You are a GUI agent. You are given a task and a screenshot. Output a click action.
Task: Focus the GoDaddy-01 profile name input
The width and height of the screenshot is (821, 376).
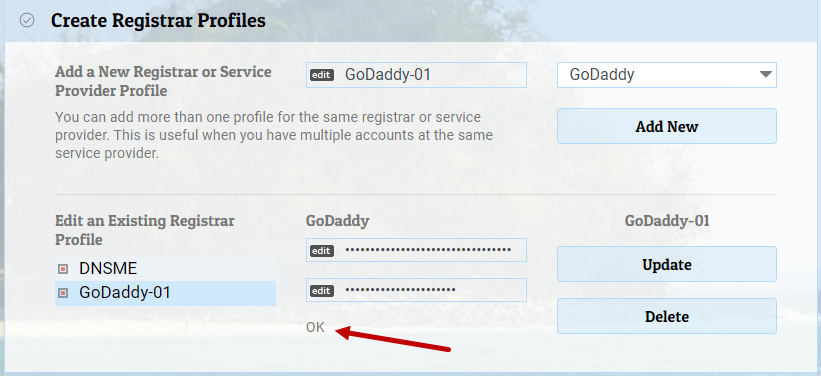click(416, 75)
